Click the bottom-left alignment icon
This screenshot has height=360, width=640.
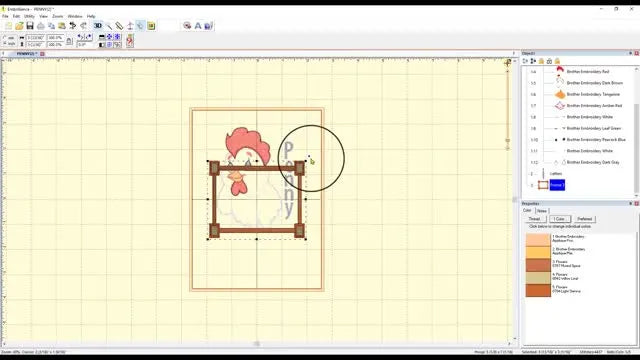pyautogui.click(x=102, y=44)
